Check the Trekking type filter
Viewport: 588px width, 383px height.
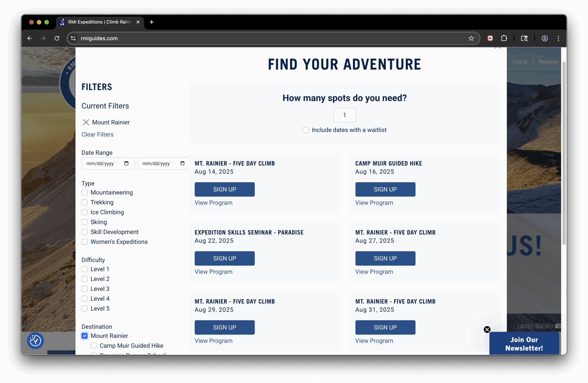[85, 202]
